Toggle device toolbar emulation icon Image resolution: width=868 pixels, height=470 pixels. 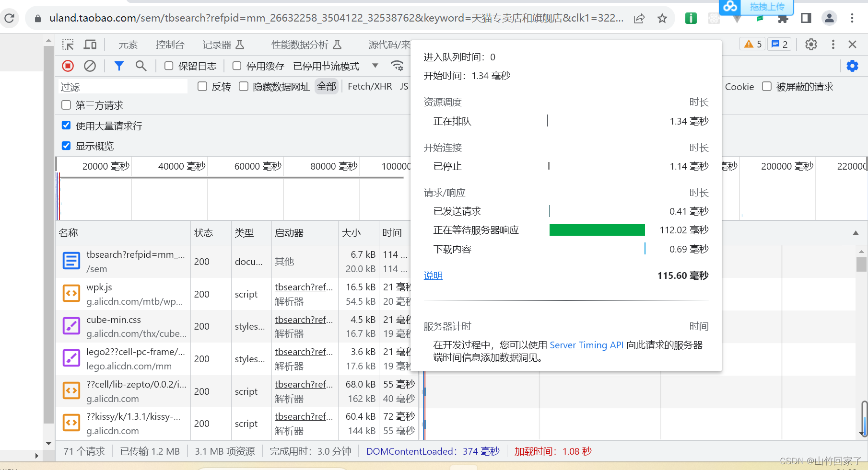click(x=90, y=45)
